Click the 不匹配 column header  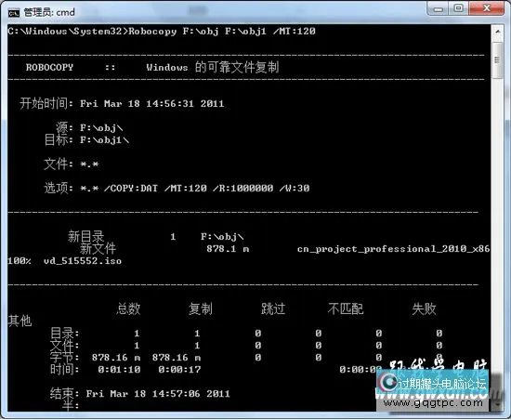[x=346, y=308]
